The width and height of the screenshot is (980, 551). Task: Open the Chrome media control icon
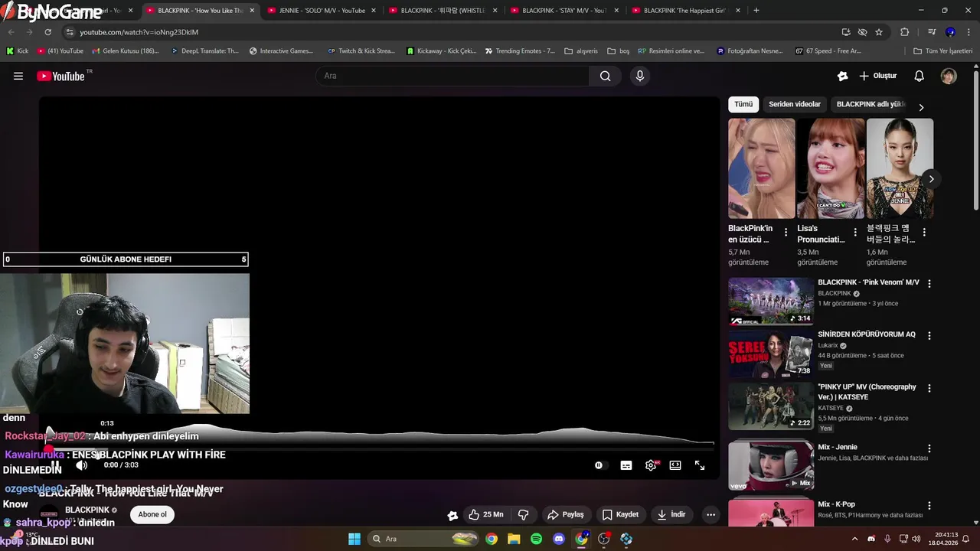(932, 32)
